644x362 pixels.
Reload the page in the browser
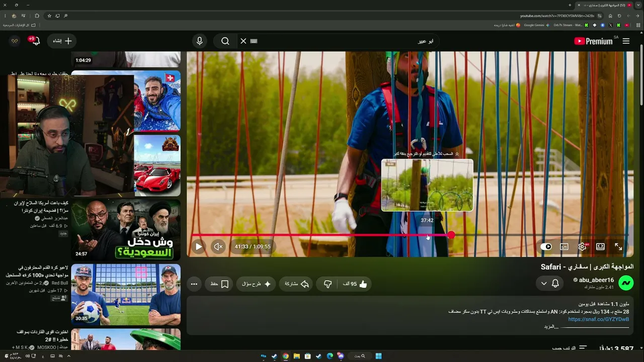click(619, 16)
